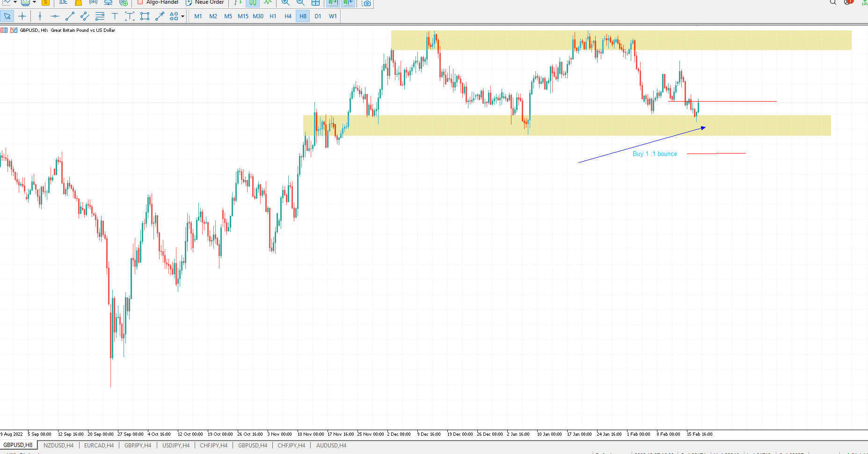Activate the crosshair tool

[x=22, y=16]
